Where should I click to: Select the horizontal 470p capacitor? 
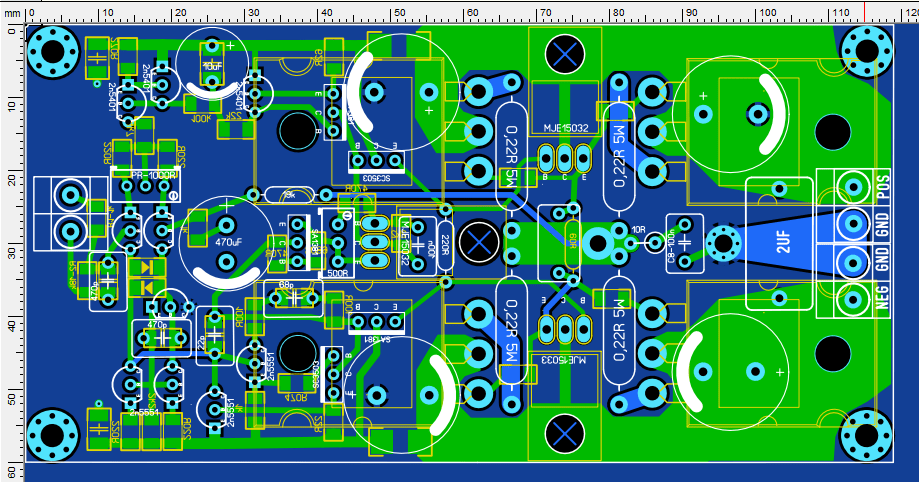coord(161,338)
